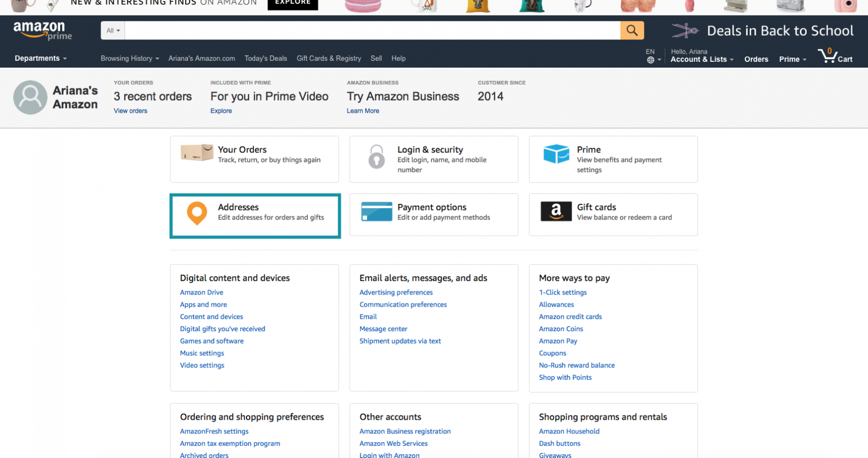Click the Amazon Prime logo
Screen dimensions: 868x458
[x=43, y=31]
